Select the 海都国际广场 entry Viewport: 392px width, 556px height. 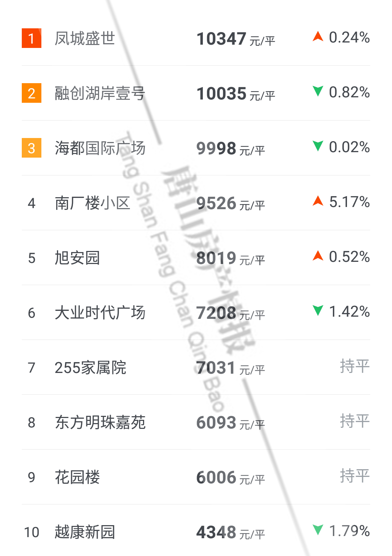(100, 148)
